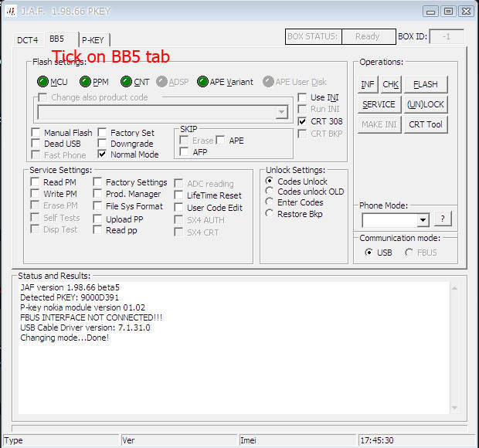The width and height of the screenshot is (479, 448).
Task: Enable File Sys Format checkbox
Action: coord(97,205)
